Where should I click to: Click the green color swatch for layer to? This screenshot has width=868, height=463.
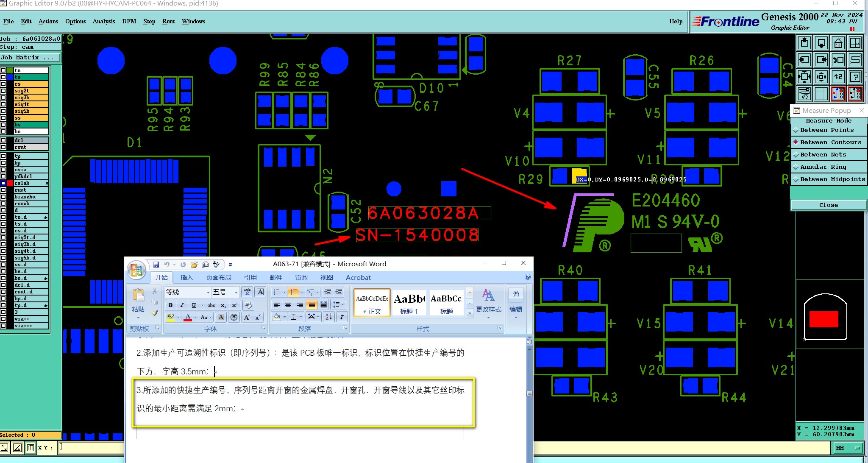pos(10,70)
